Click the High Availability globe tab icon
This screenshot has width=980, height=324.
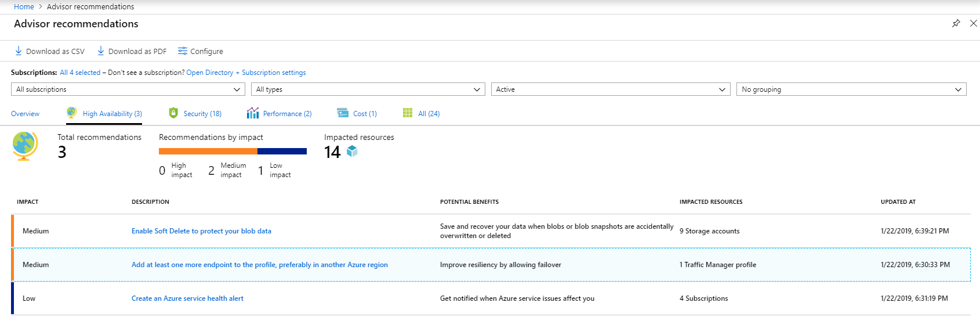(x=72, y=112)
